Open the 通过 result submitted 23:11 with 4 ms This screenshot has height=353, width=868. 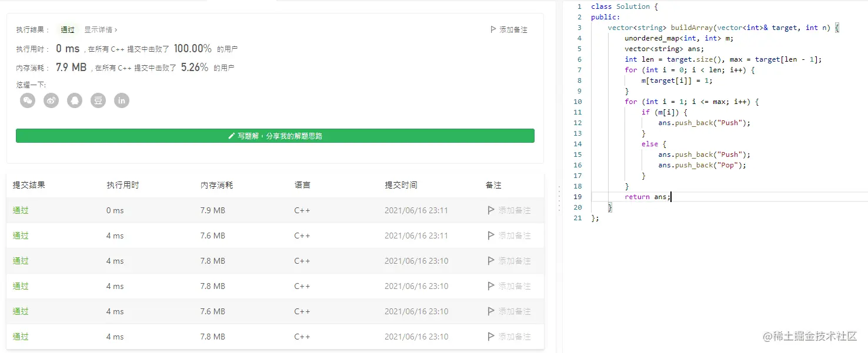(21, 236)
